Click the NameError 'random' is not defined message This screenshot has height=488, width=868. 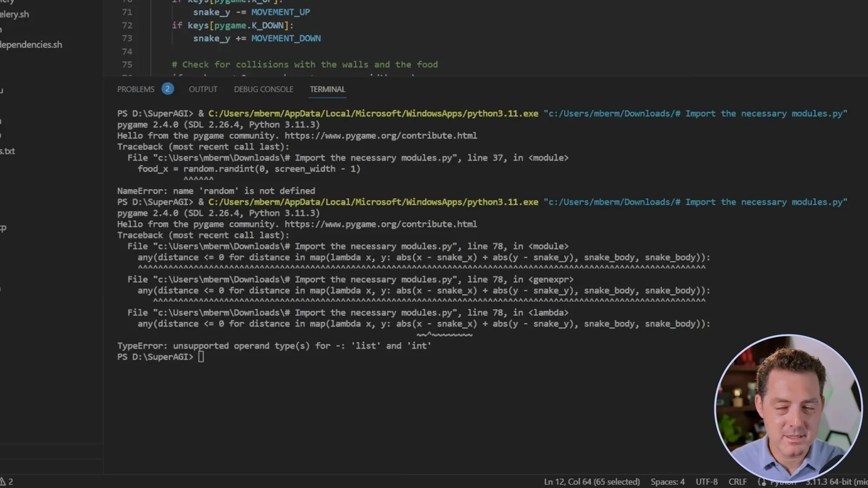click(x=216, y=191)
